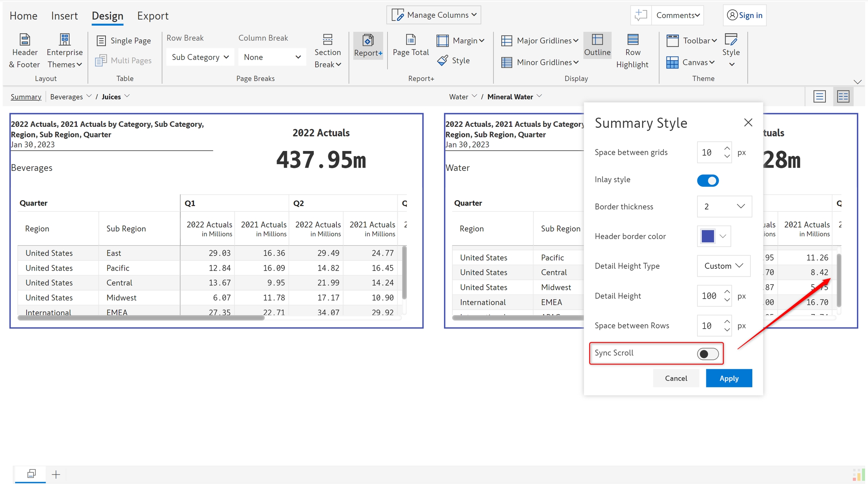
Task: Switch to the Export tab
Action: tap(153, 16)
